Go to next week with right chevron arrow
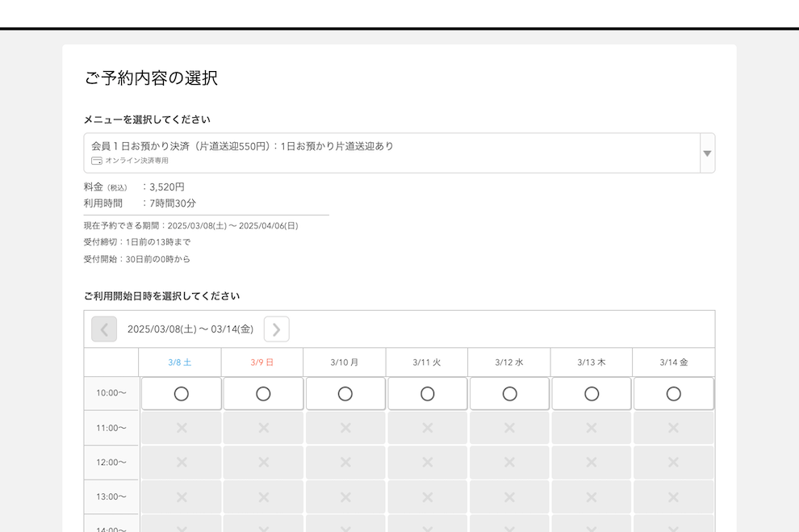 276,329
